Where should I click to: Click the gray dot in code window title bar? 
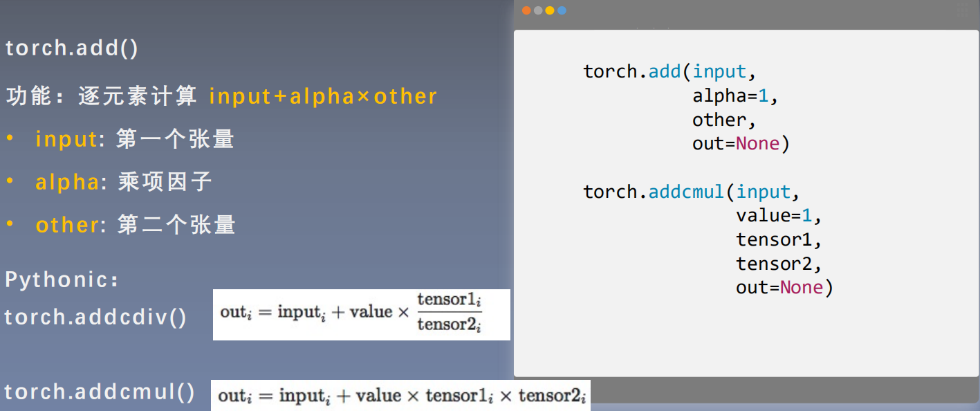coord(538,10)
